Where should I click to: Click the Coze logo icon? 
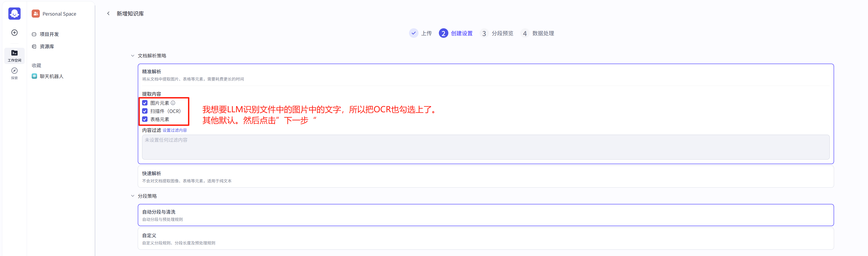[14, 14]
